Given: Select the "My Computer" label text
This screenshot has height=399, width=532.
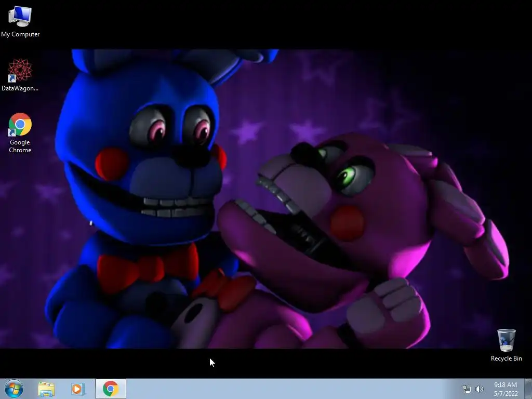Looking at the screenshot, I should click(20, 34).
